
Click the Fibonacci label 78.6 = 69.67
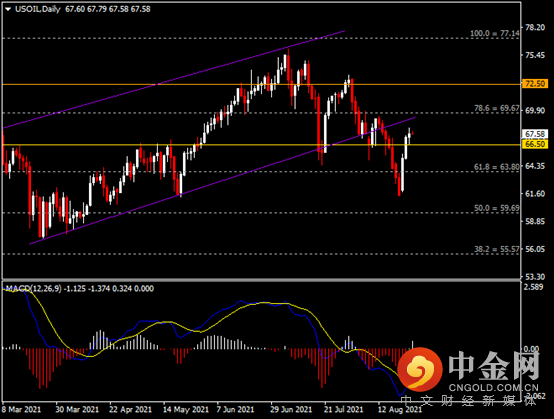[x=497, y=108]
